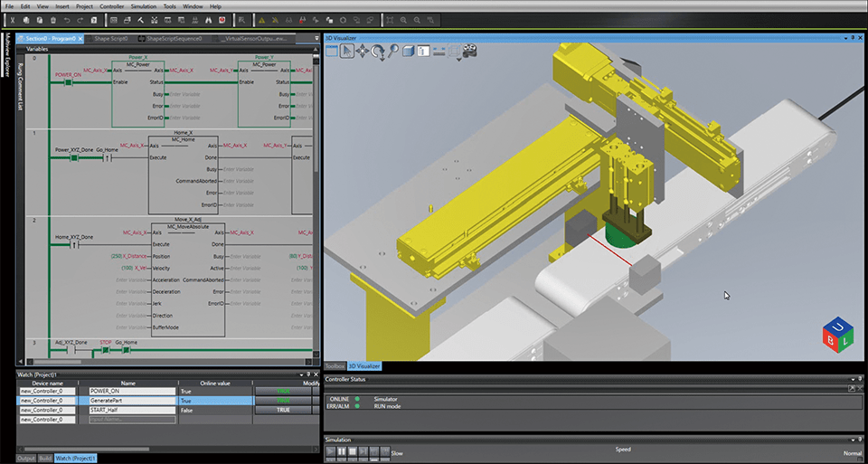868x464 pixels.
Task: Click the yellow warning triangle toolbar icon
Action: [x=262, y=20]
